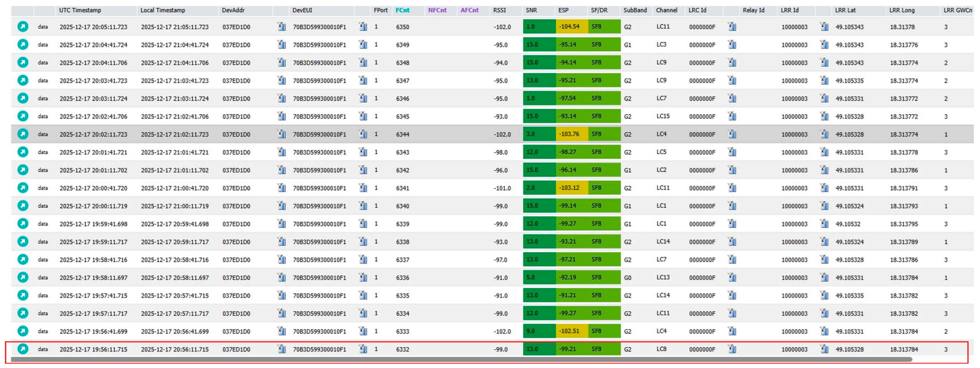Click the horizontal scrollbar below the table
Image resolution: width=980 pixels, height=368 pixels.
[x=461, y=359]
